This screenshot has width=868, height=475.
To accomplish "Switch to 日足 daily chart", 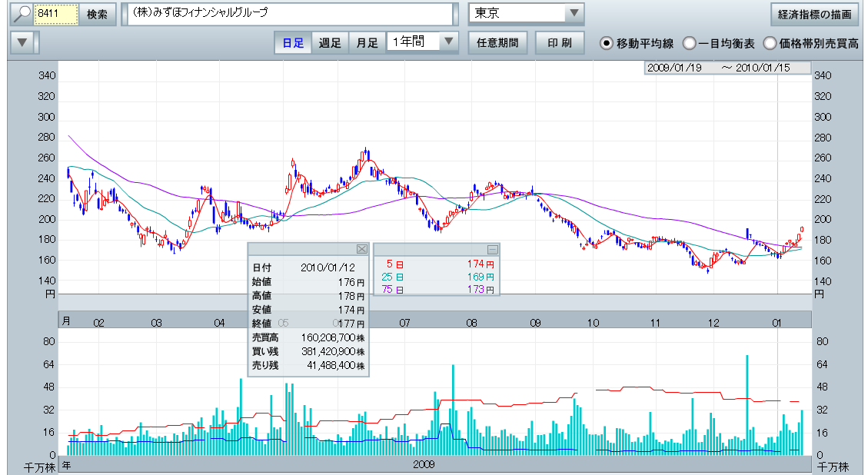I will pos(293,43).
